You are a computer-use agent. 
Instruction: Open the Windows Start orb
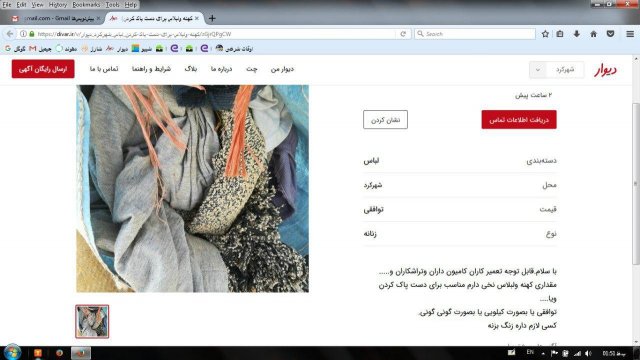tap(12, 352)
